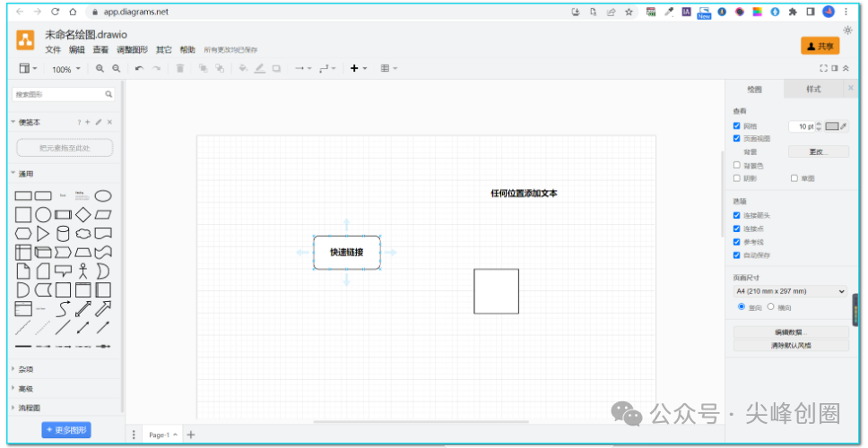Click the fullscreen icon in the toolbar

824,68
